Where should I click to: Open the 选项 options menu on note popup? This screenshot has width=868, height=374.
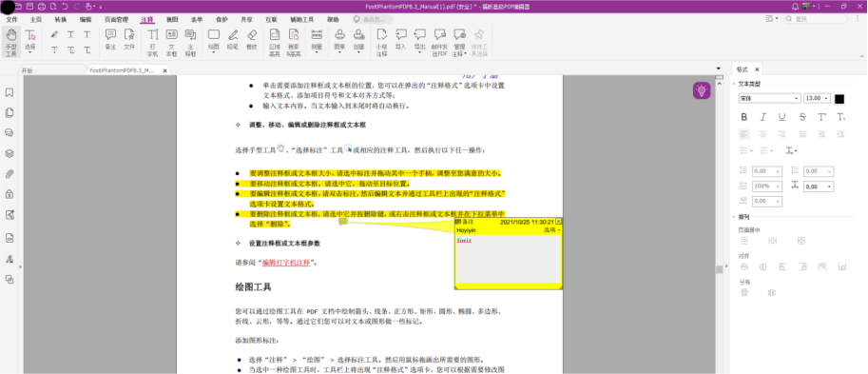point(552,229)
